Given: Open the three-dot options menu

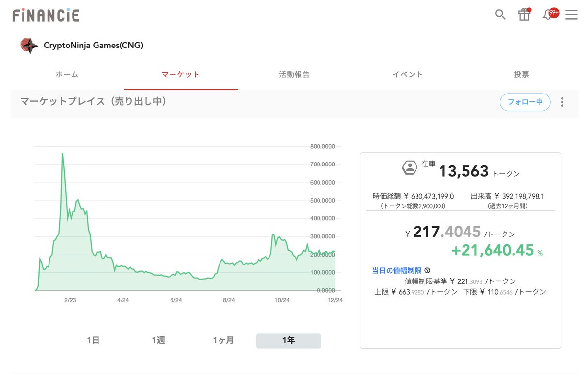Looking at the screenshot, I should pos(562,102).
